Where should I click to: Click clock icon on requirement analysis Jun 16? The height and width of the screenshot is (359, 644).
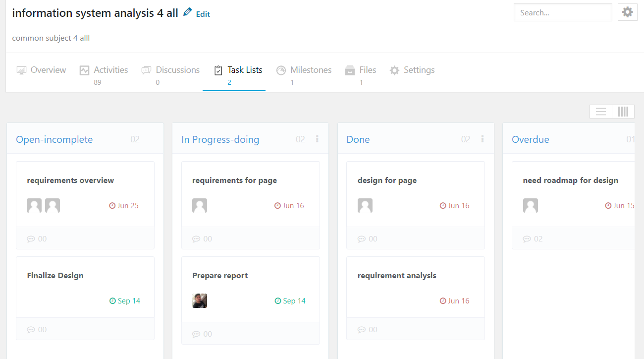(x=443, y=301)
